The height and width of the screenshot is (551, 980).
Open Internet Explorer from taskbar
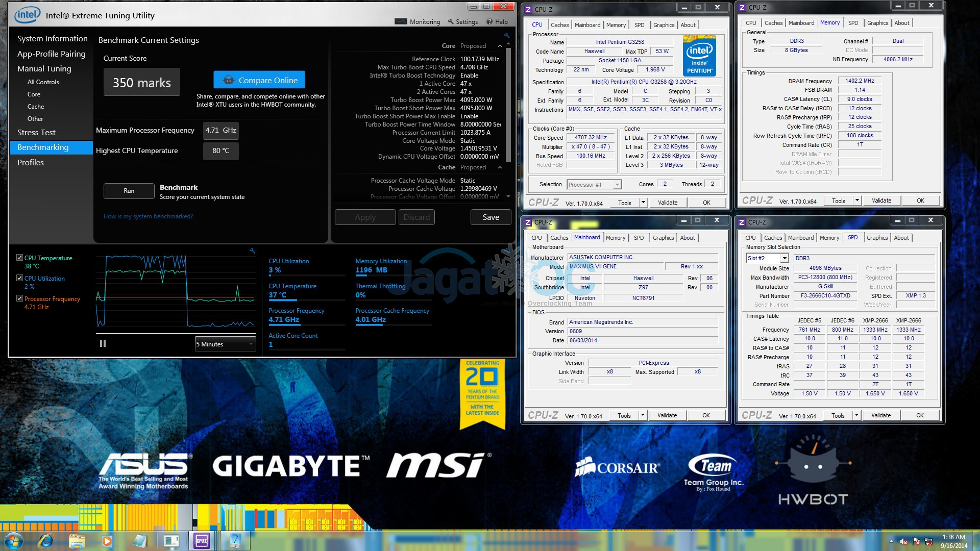tap(46, 540)
